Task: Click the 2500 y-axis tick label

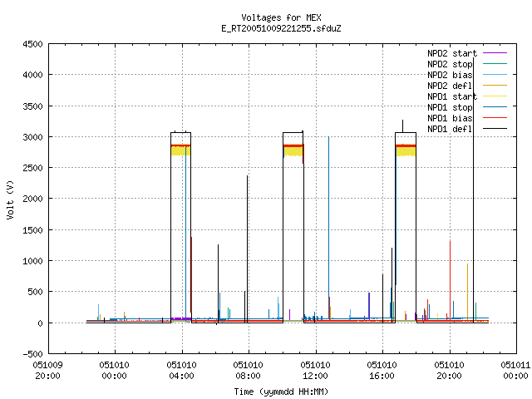Action: pos(33,168)
